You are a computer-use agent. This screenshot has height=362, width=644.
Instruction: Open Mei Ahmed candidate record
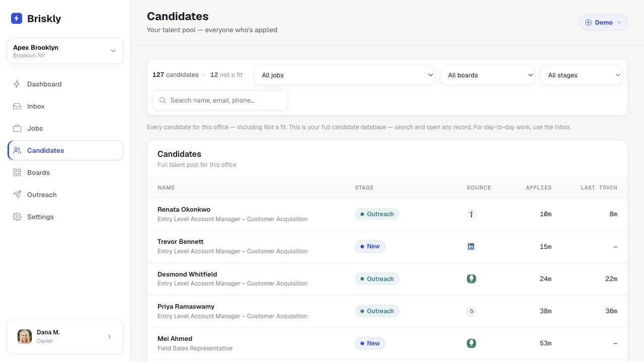(x=387, y=343)
